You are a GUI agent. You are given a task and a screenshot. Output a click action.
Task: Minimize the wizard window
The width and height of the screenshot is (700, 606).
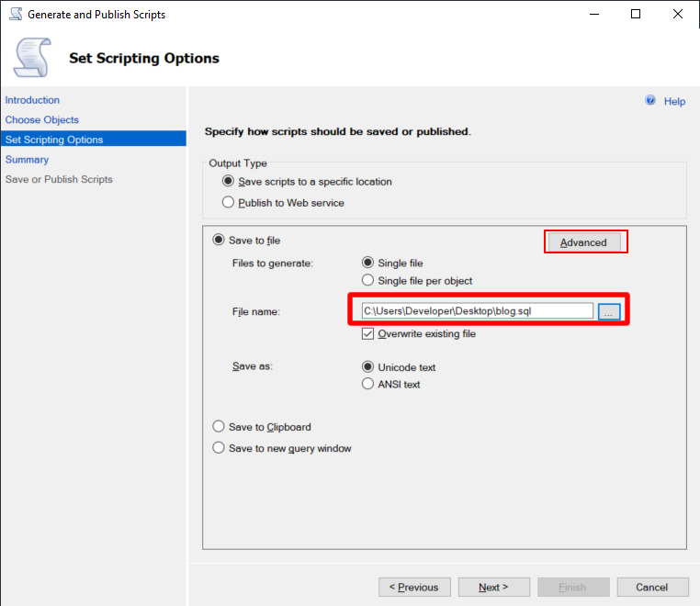pos(593,14)
